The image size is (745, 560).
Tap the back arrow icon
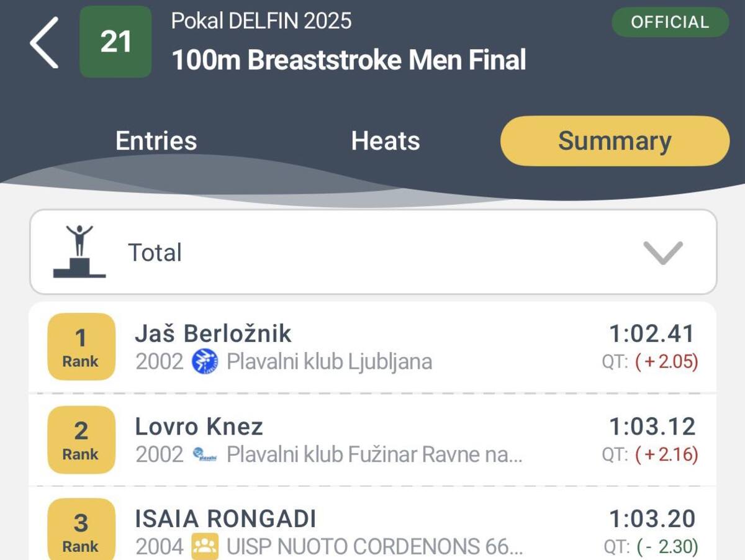coord(45,42)
